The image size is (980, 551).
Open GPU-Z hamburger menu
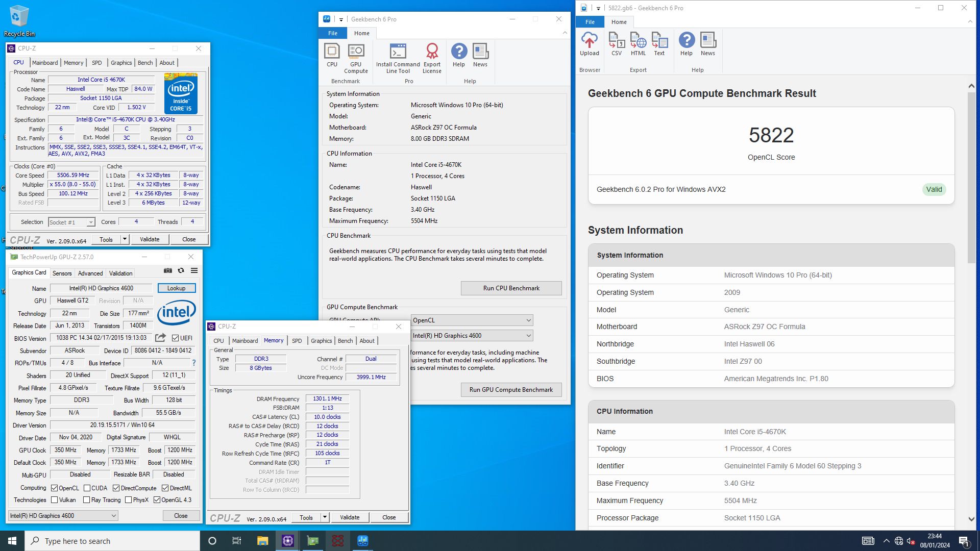(194, 270)
